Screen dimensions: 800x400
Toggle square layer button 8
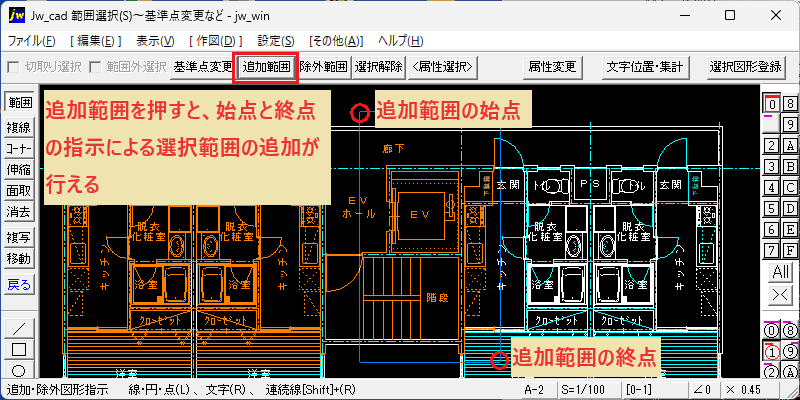pos(790,104)
